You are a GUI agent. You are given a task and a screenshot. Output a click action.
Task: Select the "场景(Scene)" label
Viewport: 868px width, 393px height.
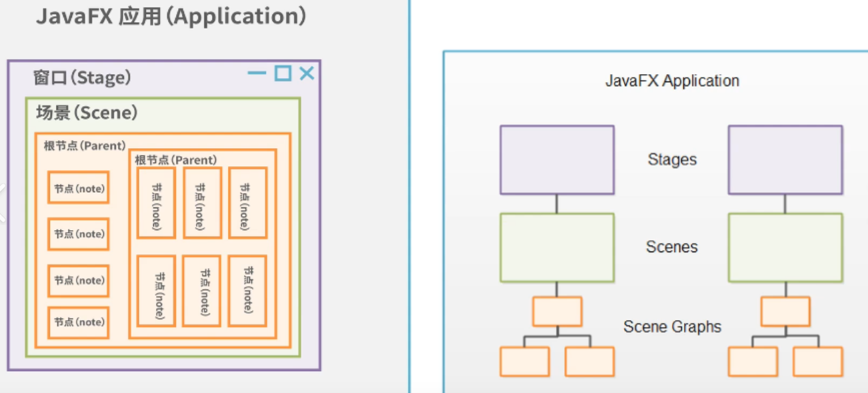87,113
